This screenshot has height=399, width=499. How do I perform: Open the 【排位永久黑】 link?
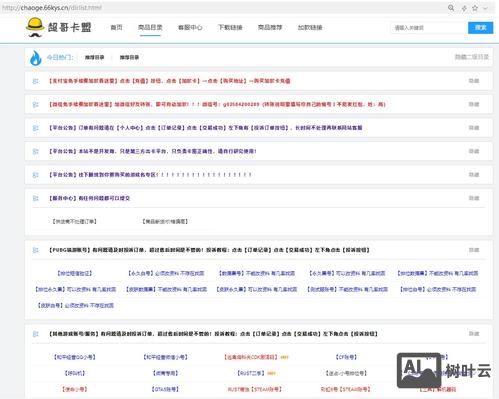[75, 289]
